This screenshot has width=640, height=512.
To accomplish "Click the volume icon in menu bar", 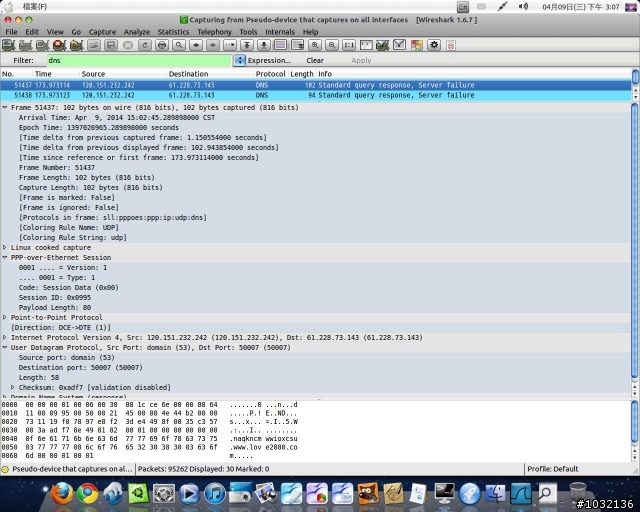I will click(523, 7).
